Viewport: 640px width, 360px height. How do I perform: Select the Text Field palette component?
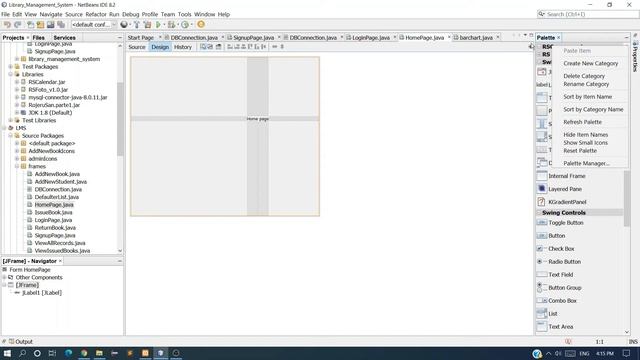click(x=560, y=275)
